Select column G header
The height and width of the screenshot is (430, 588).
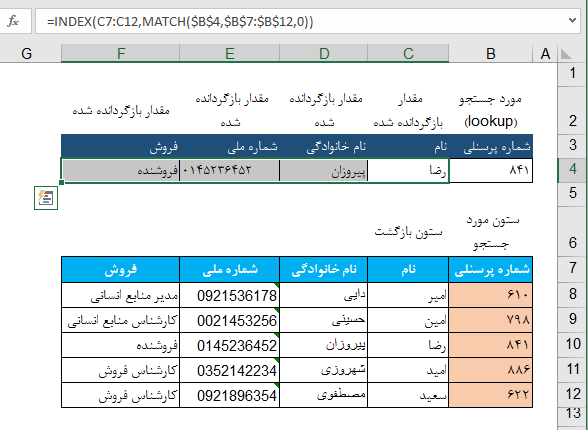pos(26,54)
